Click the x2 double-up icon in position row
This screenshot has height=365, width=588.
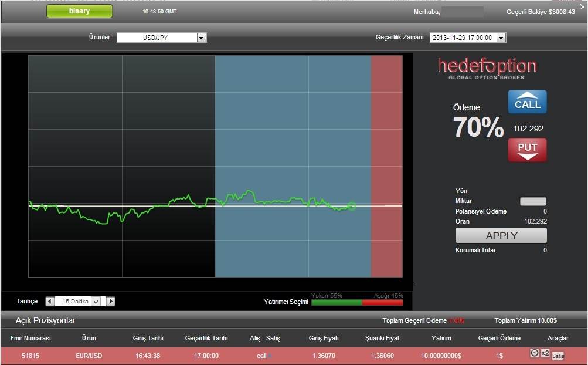click(x=545, y=353)
